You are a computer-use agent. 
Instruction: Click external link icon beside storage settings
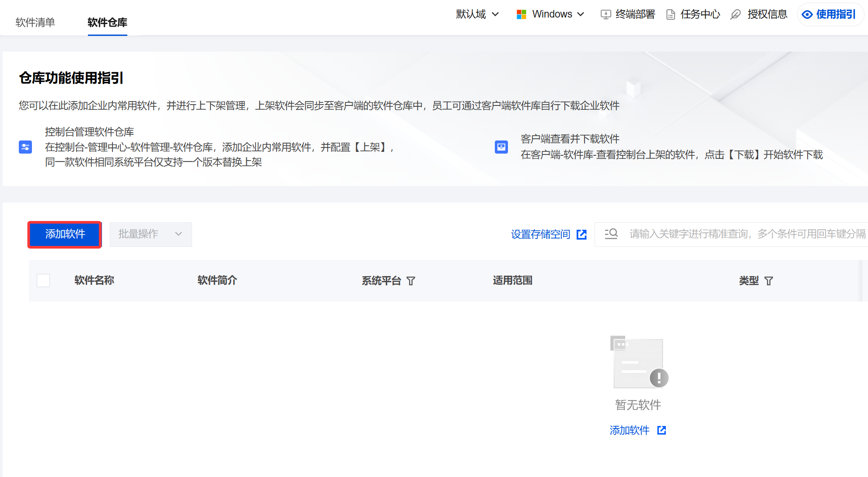(x=581, y=235)
